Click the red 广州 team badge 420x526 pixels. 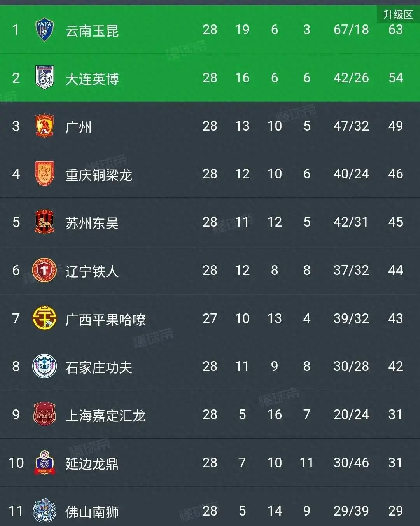44,126
